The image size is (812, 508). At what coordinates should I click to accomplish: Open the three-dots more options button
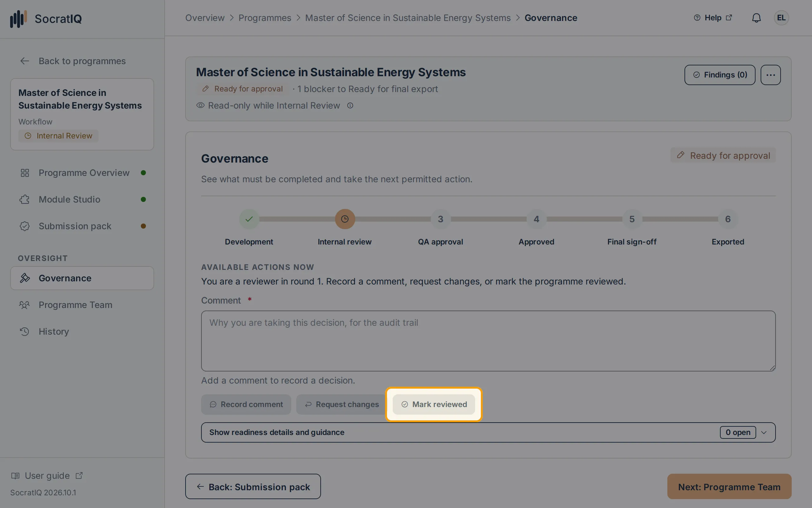click(x=770, y=75)
